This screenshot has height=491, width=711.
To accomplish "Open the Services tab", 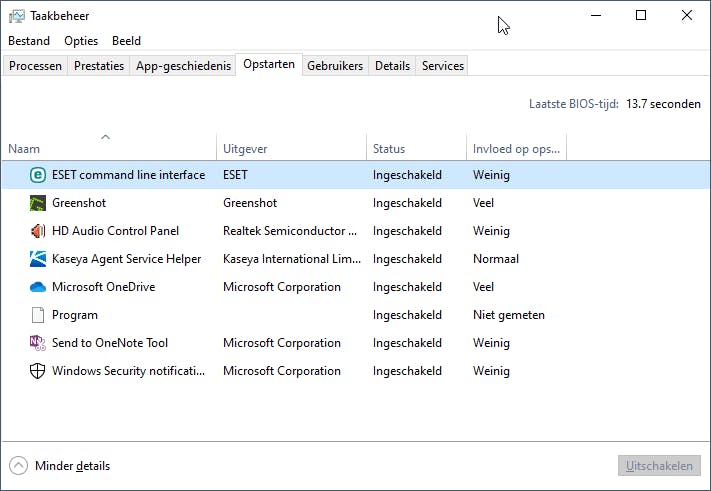I will 442,66.
